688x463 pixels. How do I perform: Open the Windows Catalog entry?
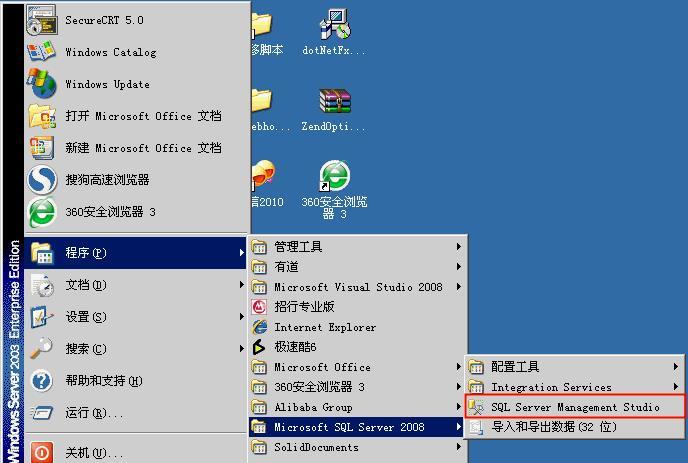click(x=110, y=52)
